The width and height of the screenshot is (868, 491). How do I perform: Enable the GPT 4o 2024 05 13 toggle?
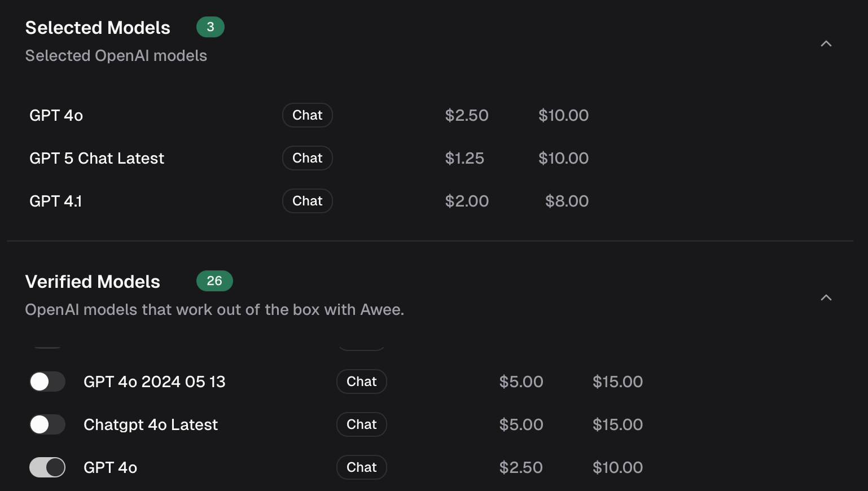point(47,382)
